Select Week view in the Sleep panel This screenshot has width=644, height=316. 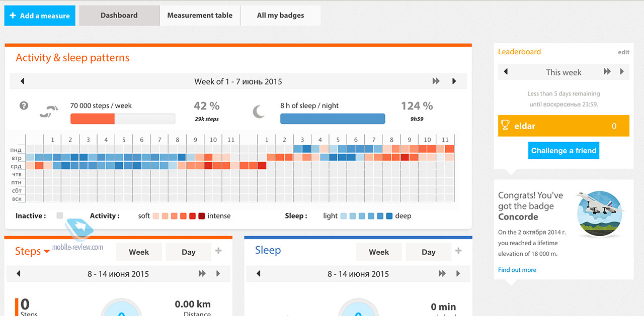click(379, 252)
